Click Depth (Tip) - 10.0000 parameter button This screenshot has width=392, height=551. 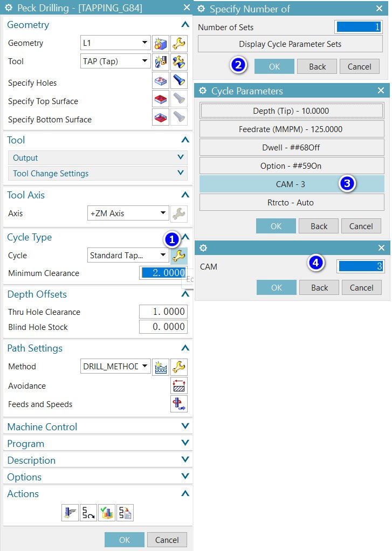tap(292, 111)
